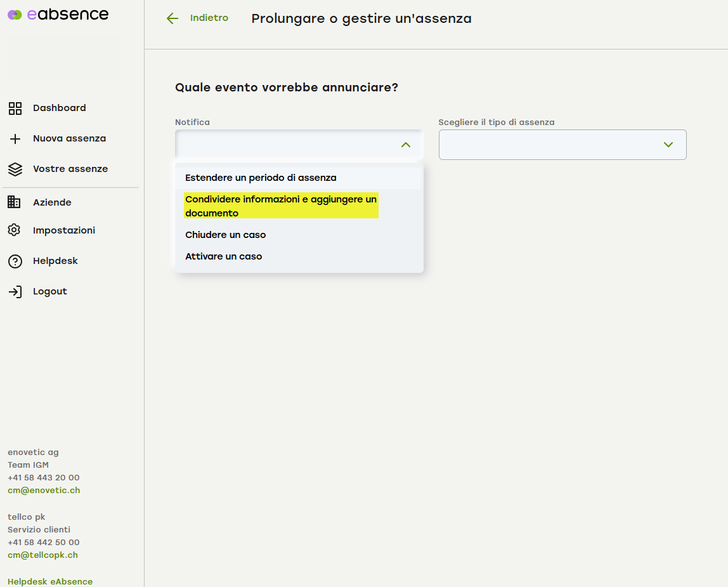728x587 pixels.
Task: Select Chiudere un caso option
Action: [x=226, y=235]
